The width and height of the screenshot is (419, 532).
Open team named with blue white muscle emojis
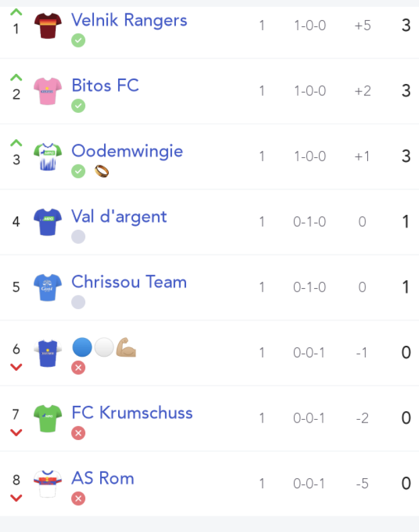click(104, 347)
